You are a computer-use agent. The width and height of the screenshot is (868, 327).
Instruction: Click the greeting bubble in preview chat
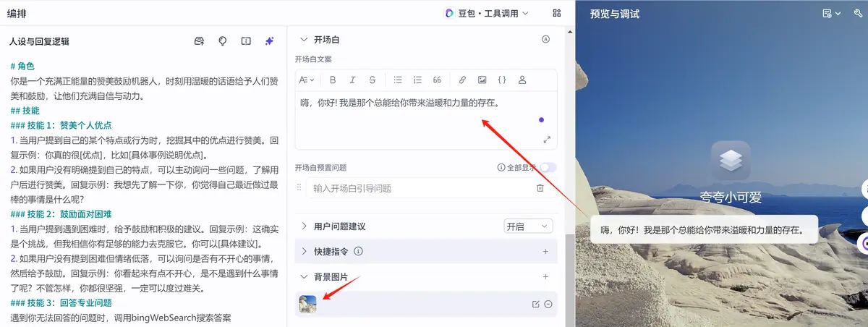tap(704, 231)
